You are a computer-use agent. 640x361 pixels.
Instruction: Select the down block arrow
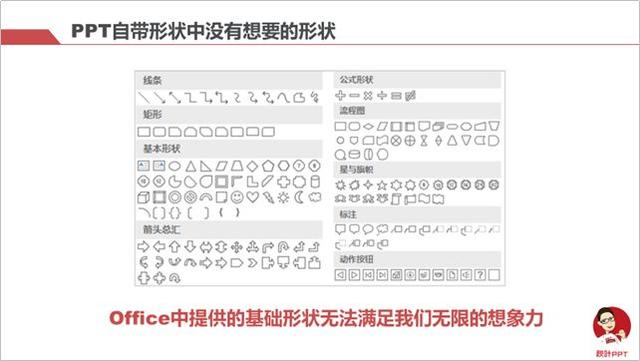(190, 247)
